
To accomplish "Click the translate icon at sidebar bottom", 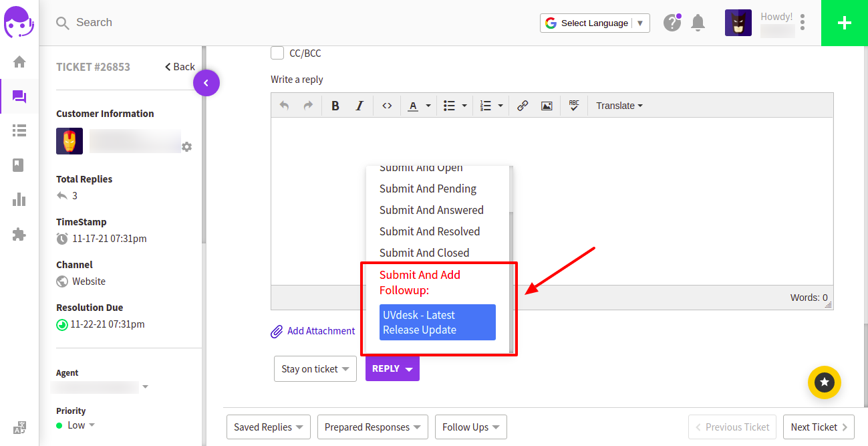I will 19,427.
